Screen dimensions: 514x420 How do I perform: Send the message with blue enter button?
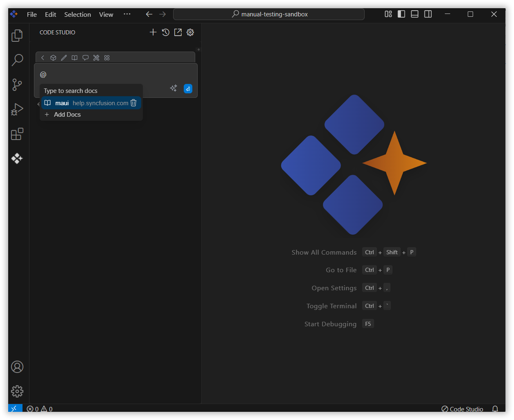click(x=188, y=88)
